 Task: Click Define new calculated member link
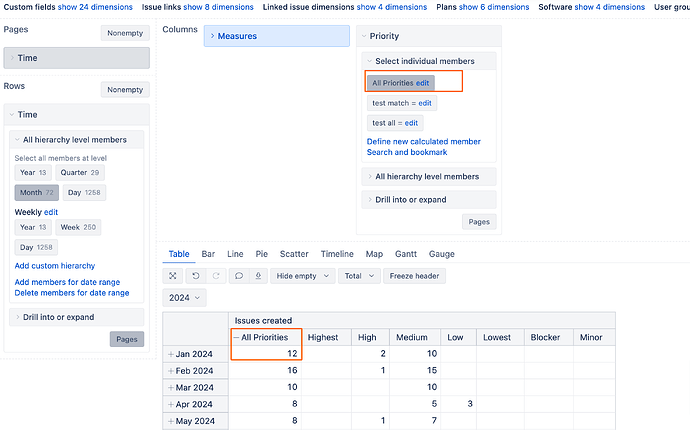point(423,142)
